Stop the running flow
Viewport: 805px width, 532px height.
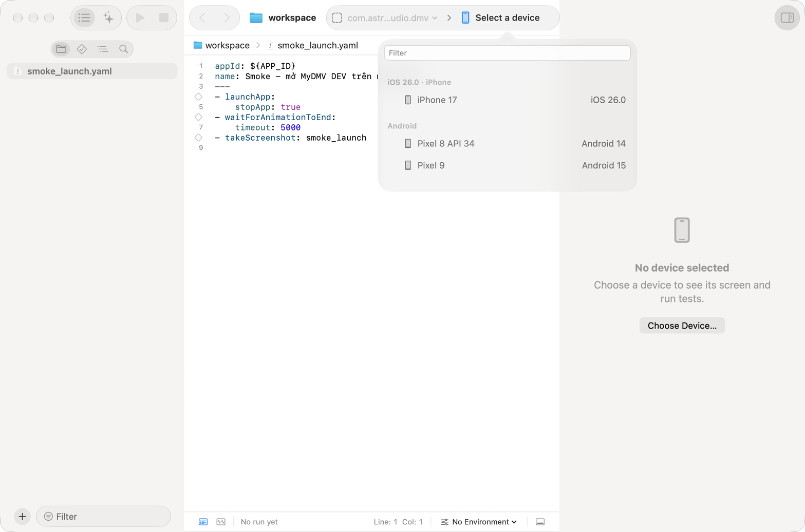[164, 18]
